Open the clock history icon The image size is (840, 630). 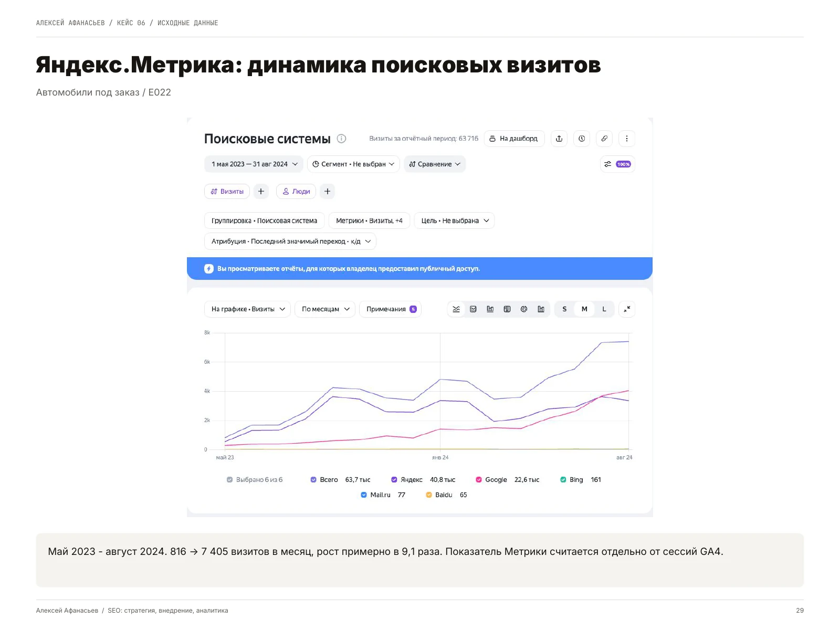click(x=582, y=139)
